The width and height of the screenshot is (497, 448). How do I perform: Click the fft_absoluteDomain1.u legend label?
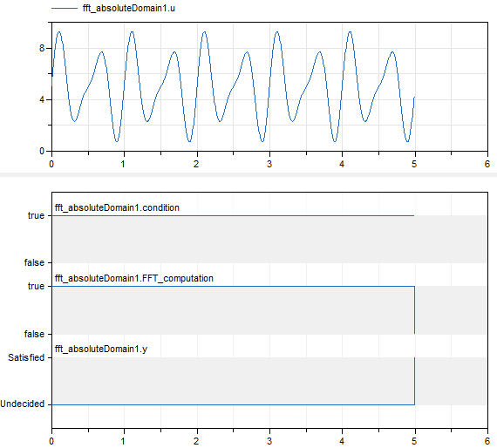[129, 8]
